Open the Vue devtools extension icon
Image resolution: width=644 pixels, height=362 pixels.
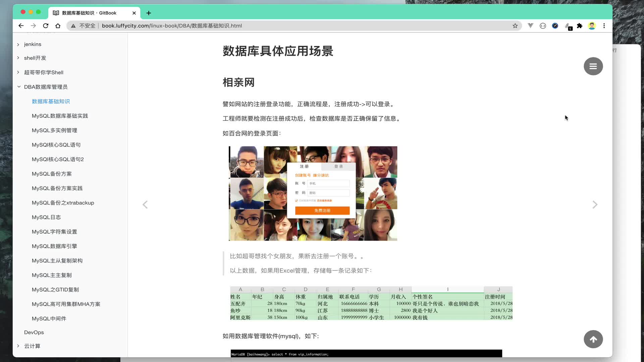531,26
